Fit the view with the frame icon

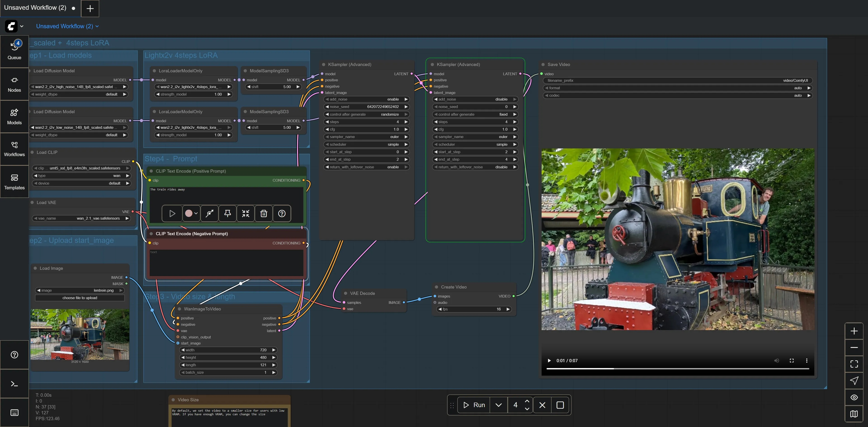pyautogui.click(x=854, y=364)
